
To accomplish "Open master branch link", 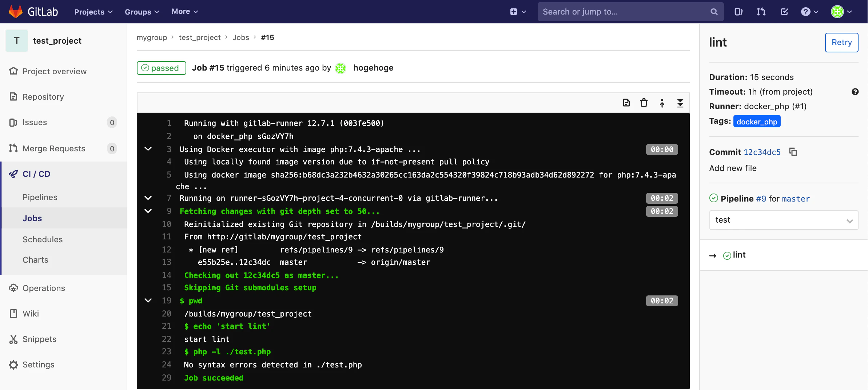I will 796,199.
